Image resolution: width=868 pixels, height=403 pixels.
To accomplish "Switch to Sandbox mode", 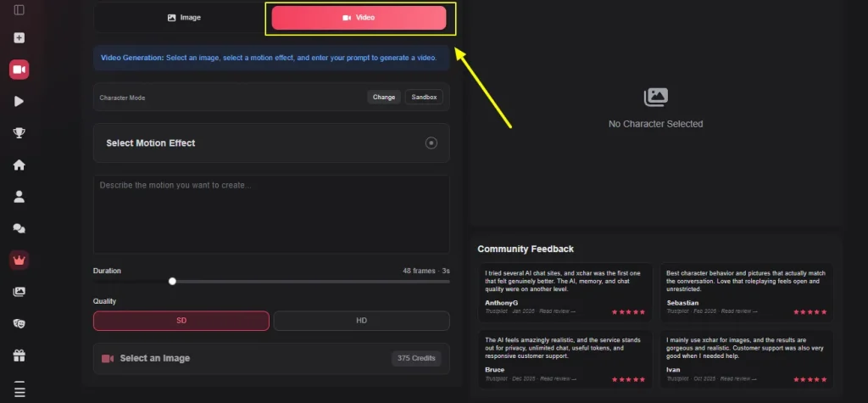I will coord(424,97).
